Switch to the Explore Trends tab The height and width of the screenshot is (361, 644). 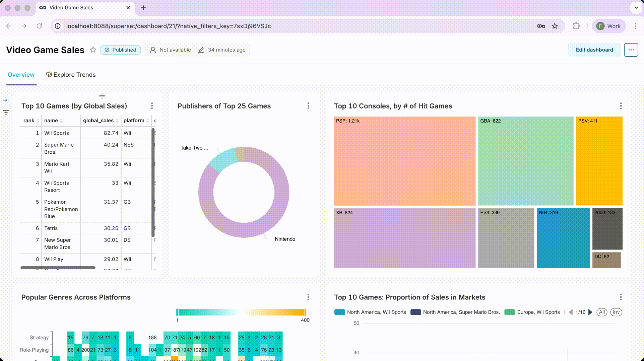[x=71, y=75]
